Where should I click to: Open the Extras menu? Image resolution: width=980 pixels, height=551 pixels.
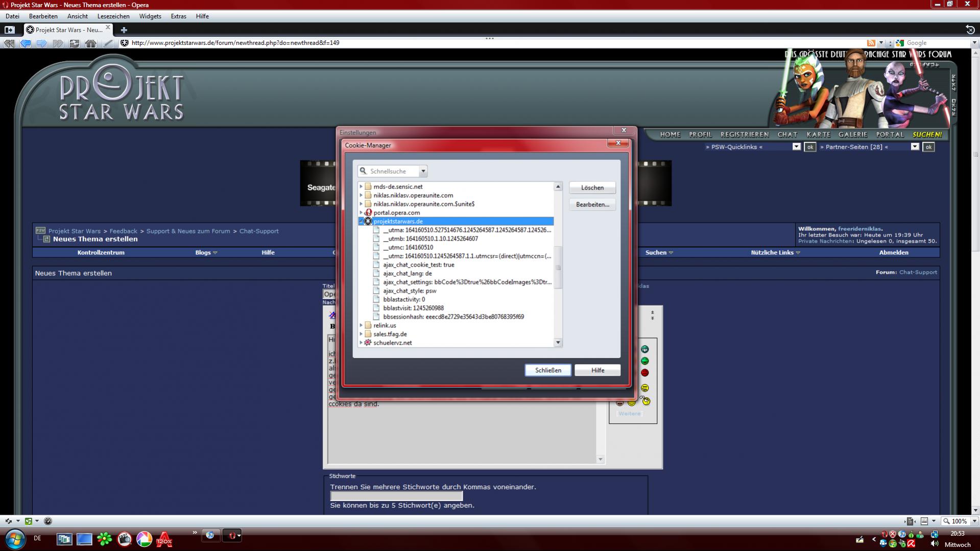[x=178, y=16]
